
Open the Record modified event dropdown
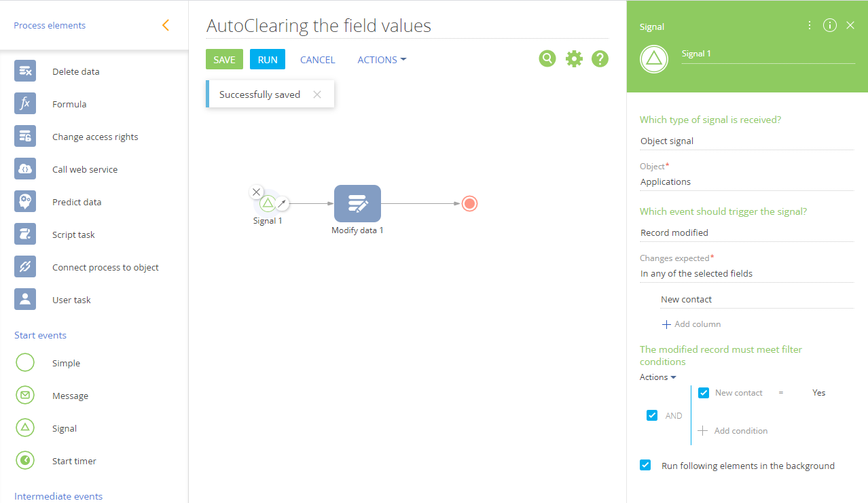click(x=746, y=232)
